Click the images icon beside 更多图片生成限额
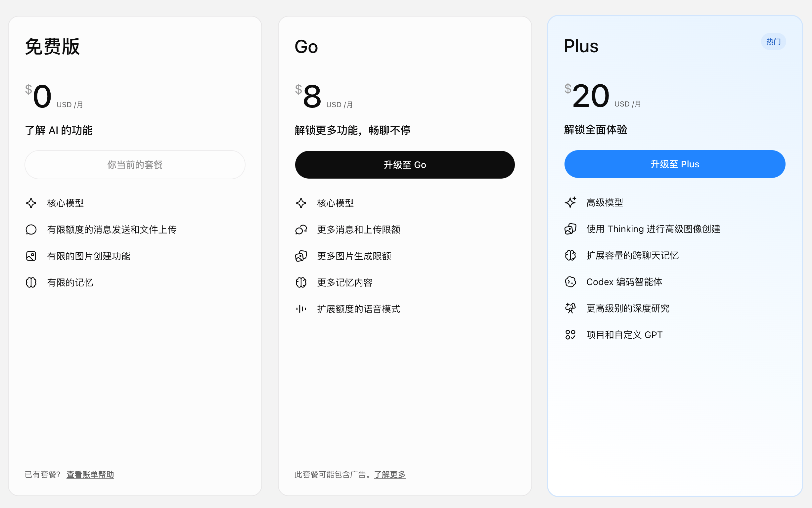 click(301, 256)
